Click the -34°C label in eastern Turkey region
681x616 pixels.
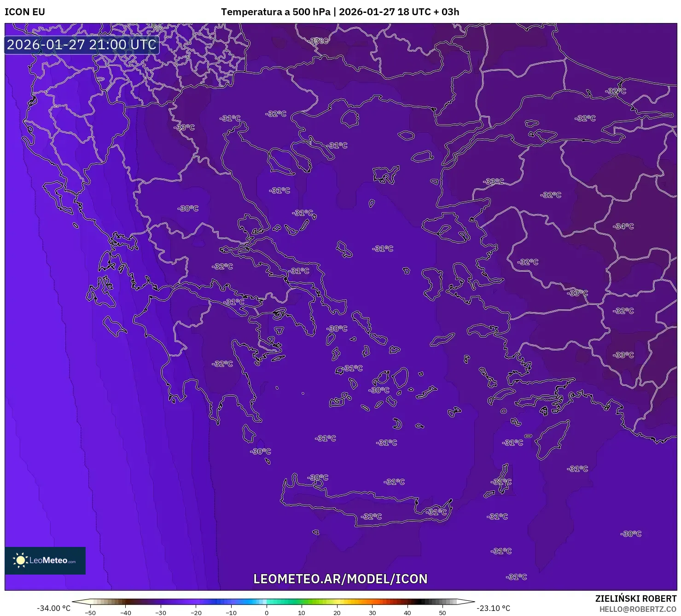click(x=623, y=226)
